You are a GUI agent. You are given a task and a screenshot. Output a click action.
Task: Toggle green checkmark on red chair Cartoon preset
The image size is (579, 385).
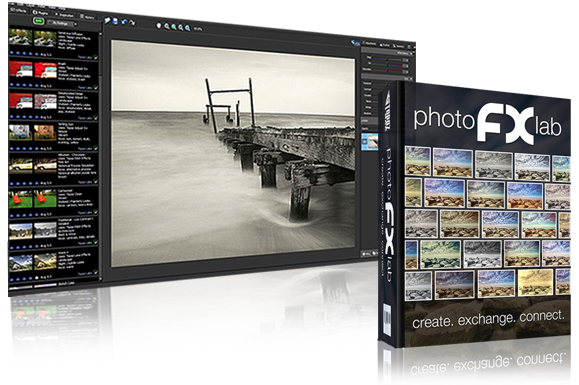click(x=96, y=212)
